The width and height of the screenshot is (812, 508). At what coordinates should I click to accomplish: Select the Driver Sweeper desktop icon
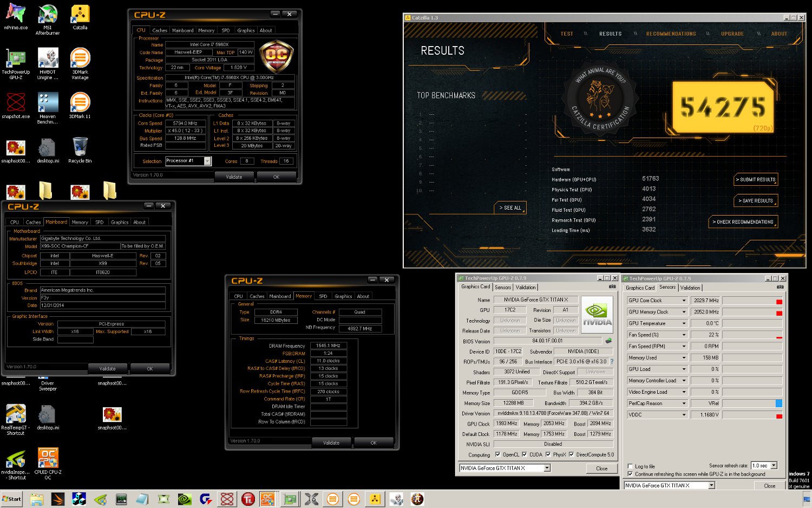click(x=48, y=382)
